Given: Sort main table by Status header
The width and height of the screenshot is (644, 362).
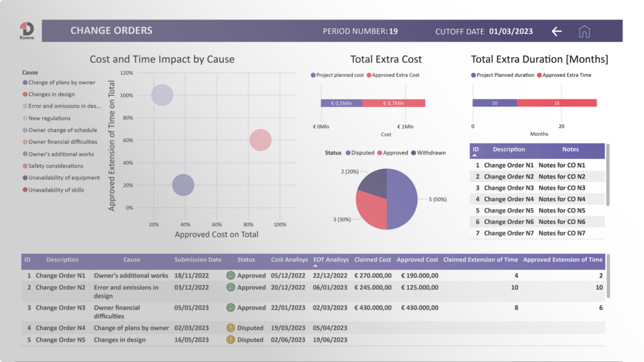Looking at the screenshot, I should click(246, 260).
